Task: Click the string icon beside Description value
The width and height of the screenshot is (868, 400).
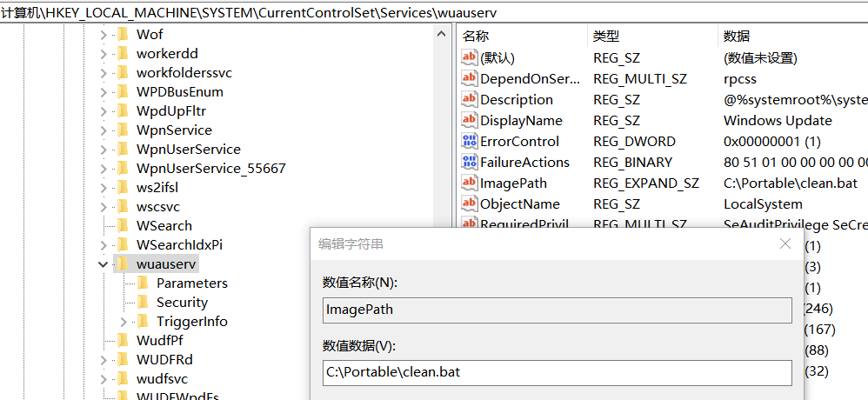Action: (x=470, y=99)
